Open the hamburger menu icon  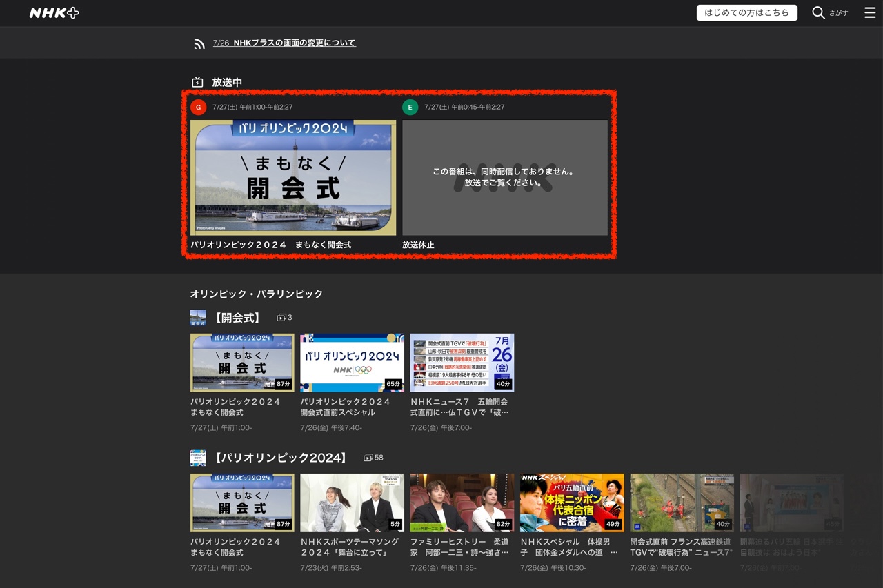tap(870, 12)
